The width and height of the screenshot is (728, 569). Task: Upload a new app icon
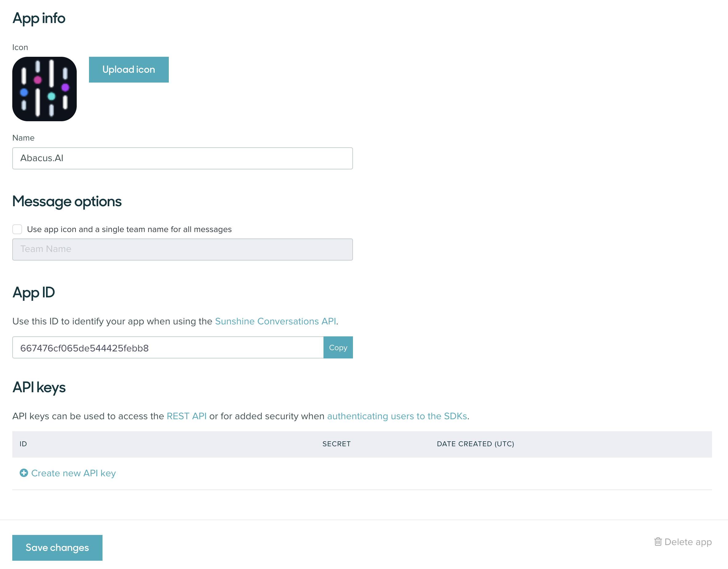click(129, 69)
